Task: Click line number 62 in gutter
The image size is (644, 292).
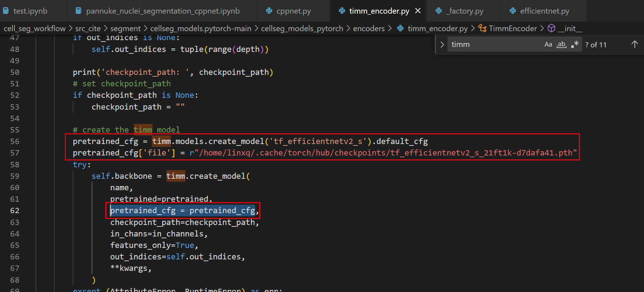Action: [15, 210]
